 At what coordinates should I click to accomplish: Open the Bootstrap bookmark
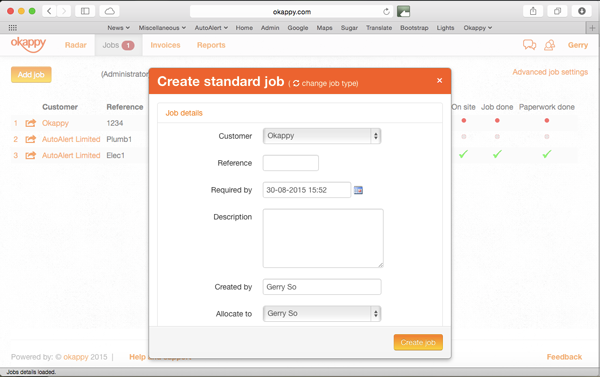[414, 28]
